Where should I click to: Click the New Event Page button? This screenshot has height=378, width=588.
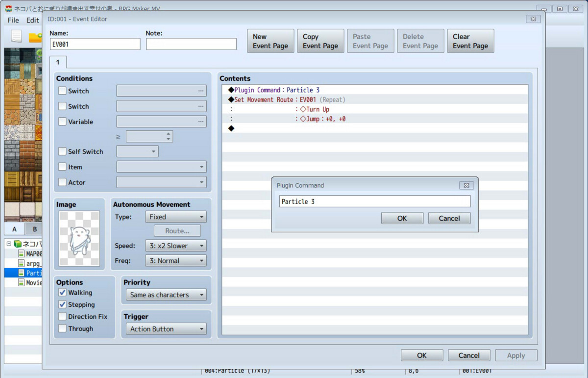tap(270, 41)
